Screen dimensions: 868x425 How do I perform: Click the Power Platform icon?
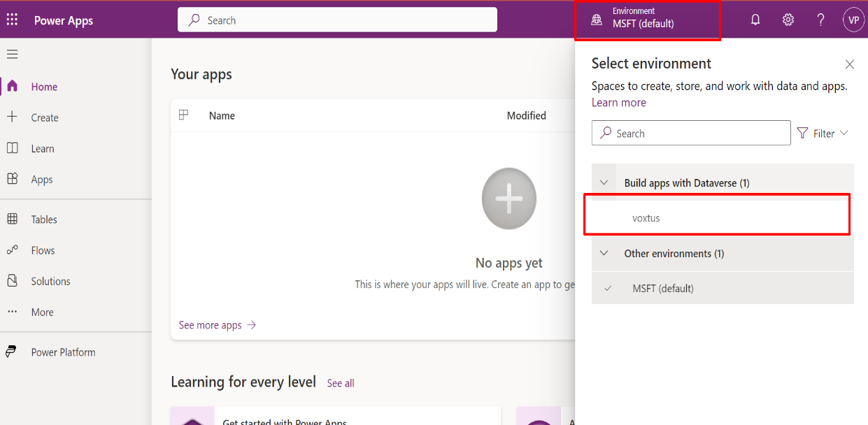11,352
